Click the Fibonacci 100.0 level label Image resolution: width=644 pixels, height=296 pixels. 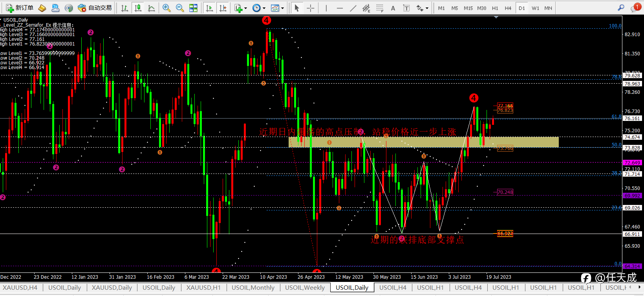tap(615, 26)
